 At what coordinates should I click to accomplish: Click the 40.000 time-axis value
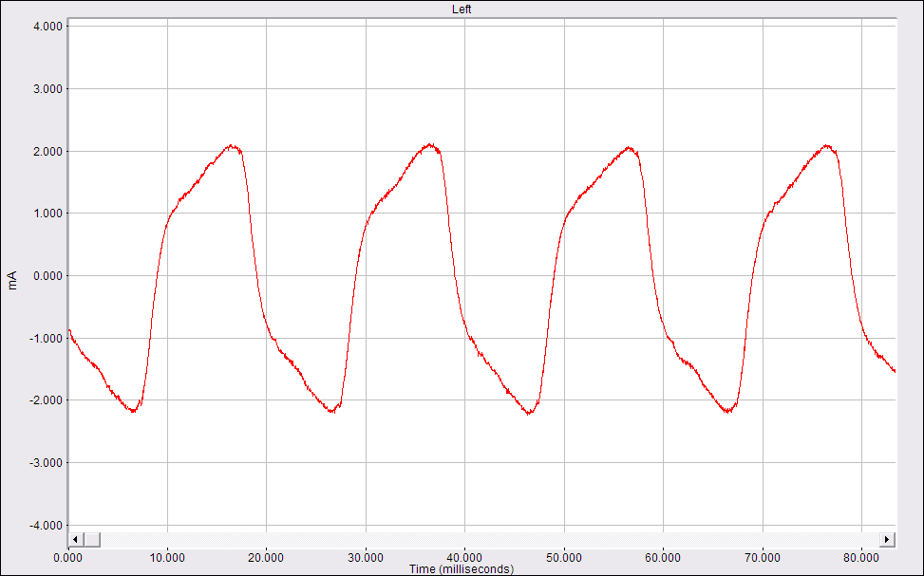point(465,558)
